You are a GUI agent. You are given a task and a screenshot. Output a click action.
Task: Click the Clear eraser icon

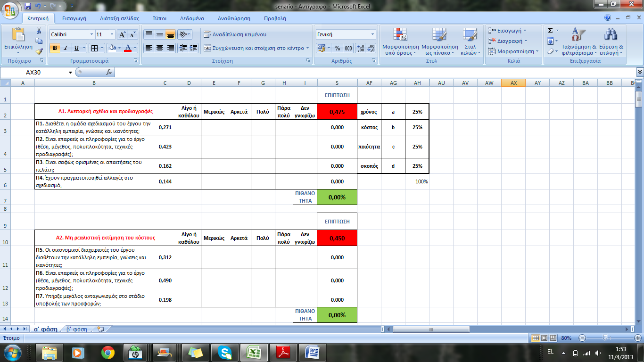550,51
